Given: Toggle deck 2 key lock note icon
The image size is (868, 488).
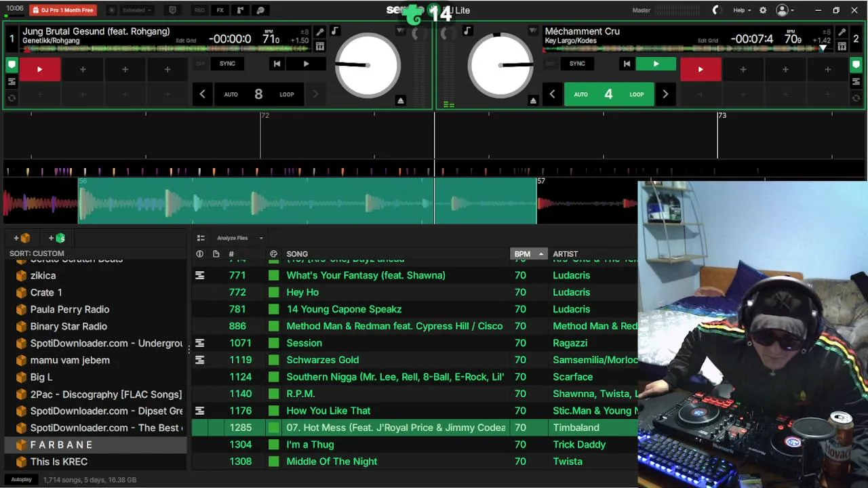Looking at the screenshot, I should (467, 31).
